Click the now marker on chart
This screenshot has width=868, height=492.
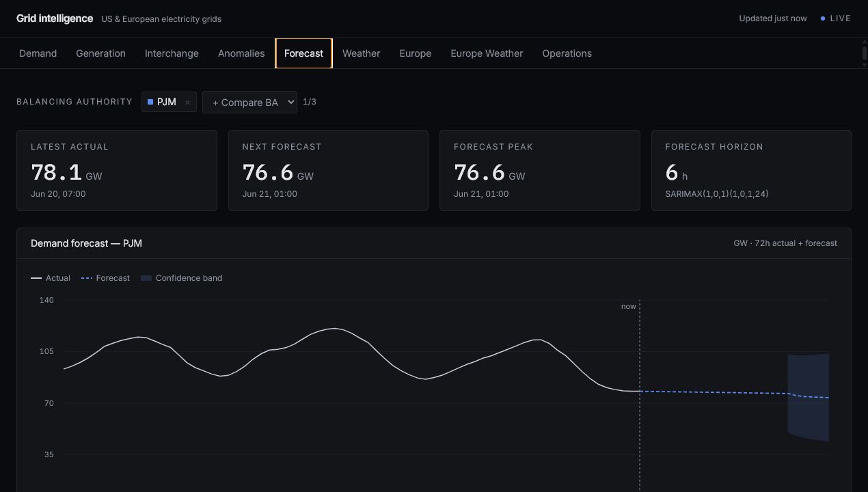coord(628,306)
